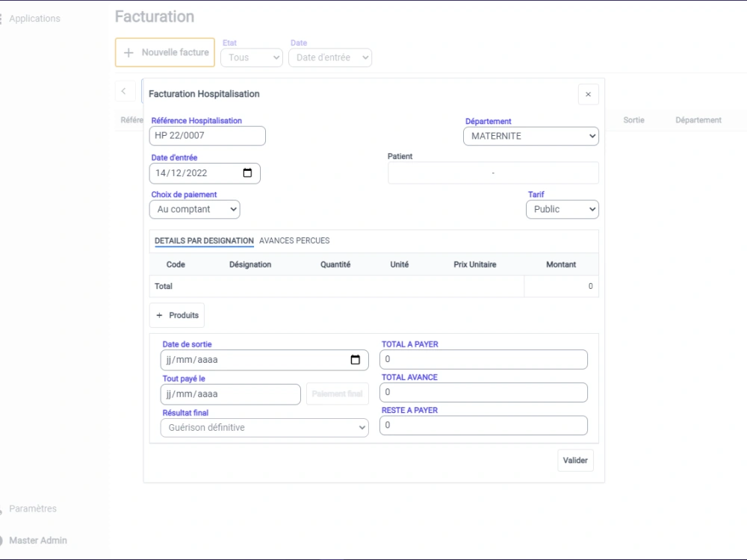747x560 pixels.
Task: Click the TOTAL A PAYER field
Action: tap(483, 360)
